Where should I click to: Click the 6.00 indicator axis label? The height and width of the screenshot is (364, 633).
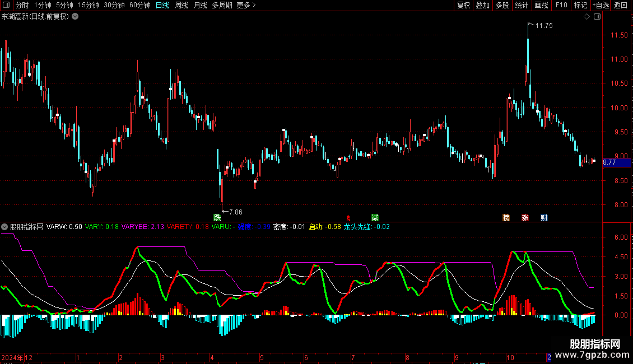621,237
